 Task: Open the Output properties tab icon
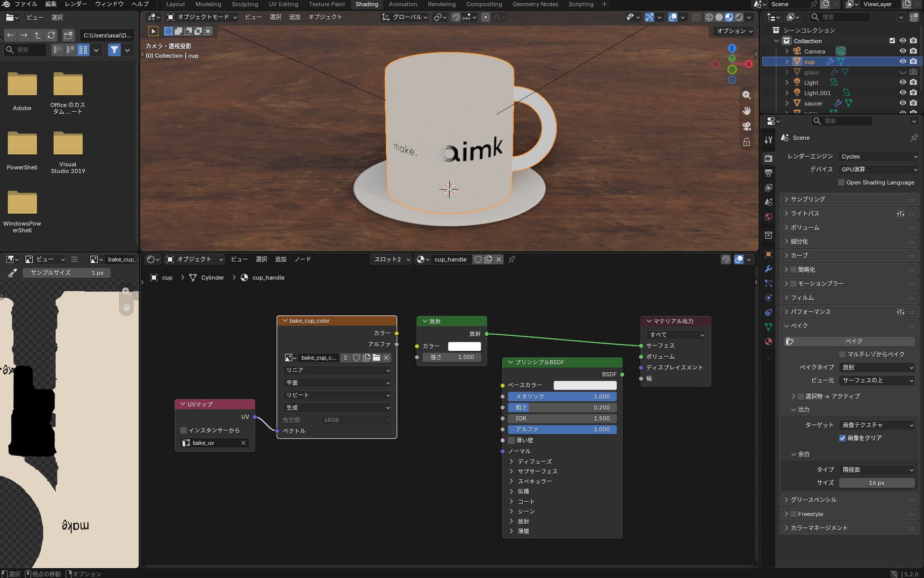coord(768,173)
